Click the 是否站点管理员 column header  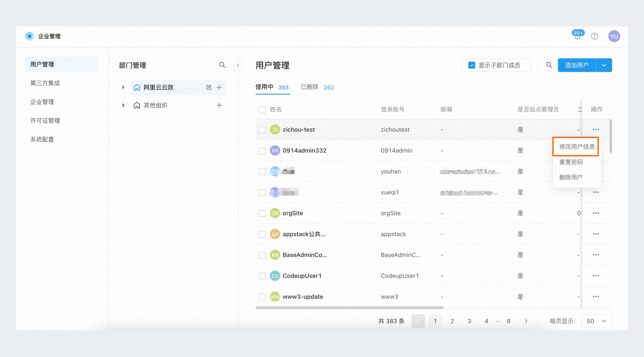pos(538,109)
